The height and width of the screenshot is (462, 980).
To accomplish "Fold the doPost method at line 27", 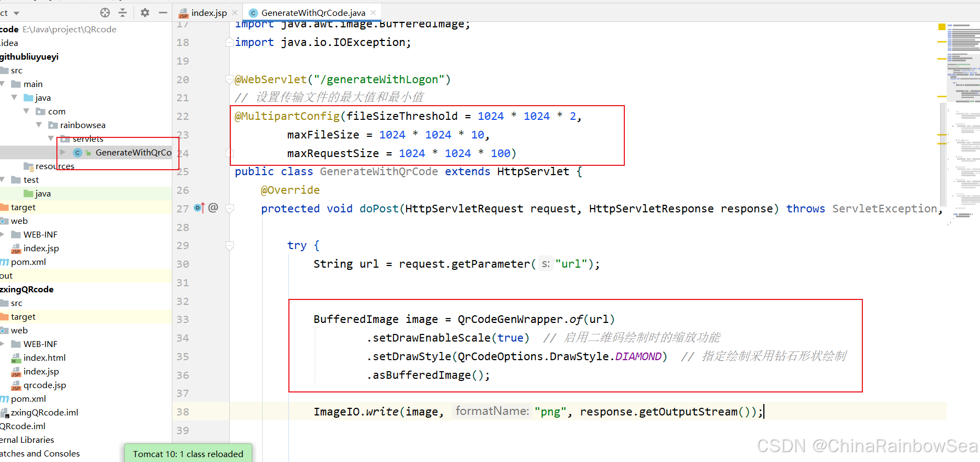I will pos(230,209).
